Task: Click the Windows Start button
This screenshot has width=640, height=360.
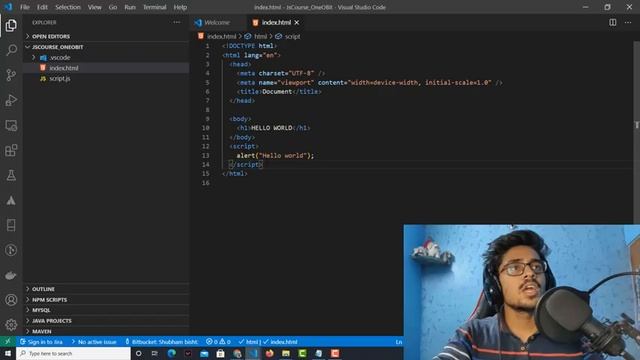Action: [8, 353]
